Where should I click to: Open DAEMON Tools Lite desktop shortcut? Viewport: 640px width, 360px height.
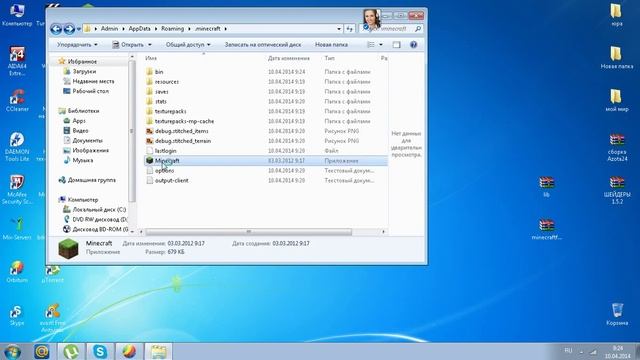pos(17,146)
